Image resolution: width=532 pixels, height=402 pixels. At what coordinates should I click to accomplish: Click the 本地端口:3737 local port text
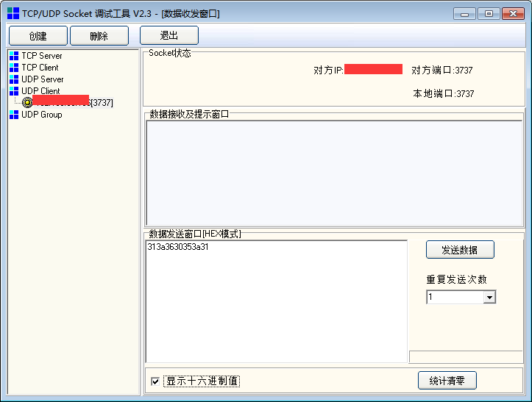pos(444,93)
